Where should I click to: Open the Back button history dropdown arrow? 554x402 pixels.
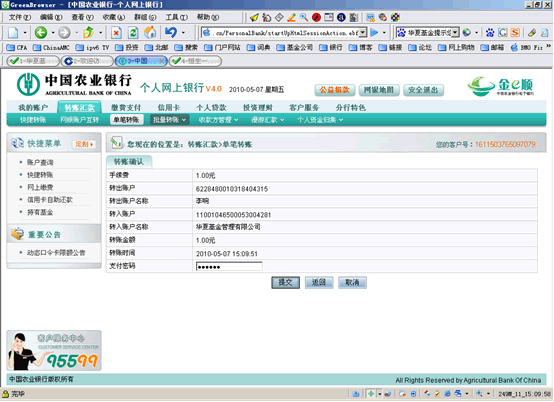pyautogui.click(x=53, y=33)
